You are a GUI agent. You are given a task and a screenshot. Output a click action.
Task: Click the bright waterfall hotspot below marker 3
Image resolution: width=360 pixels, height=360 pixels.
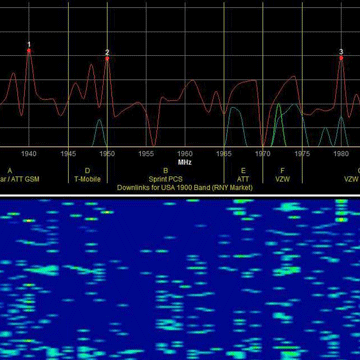[341, 220]
